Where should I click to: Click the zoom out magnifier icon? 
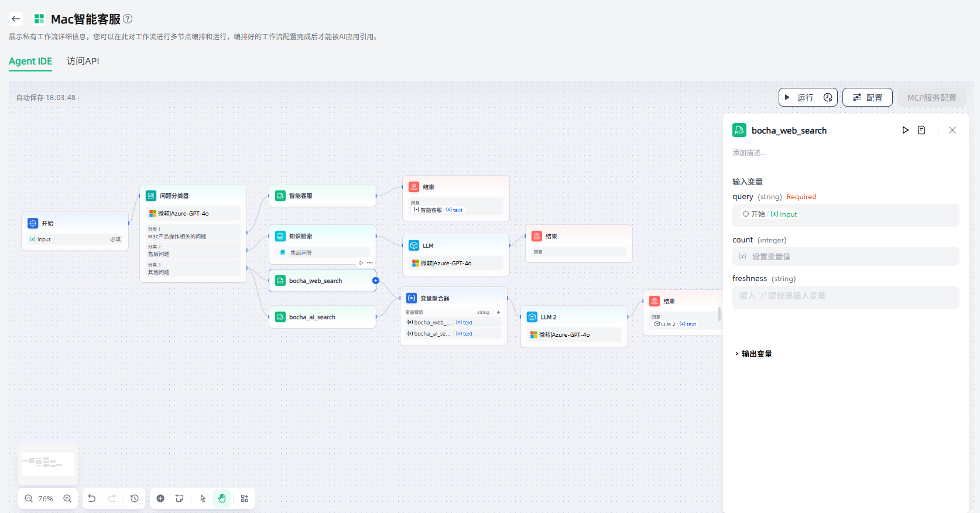(x=29, y=498)
